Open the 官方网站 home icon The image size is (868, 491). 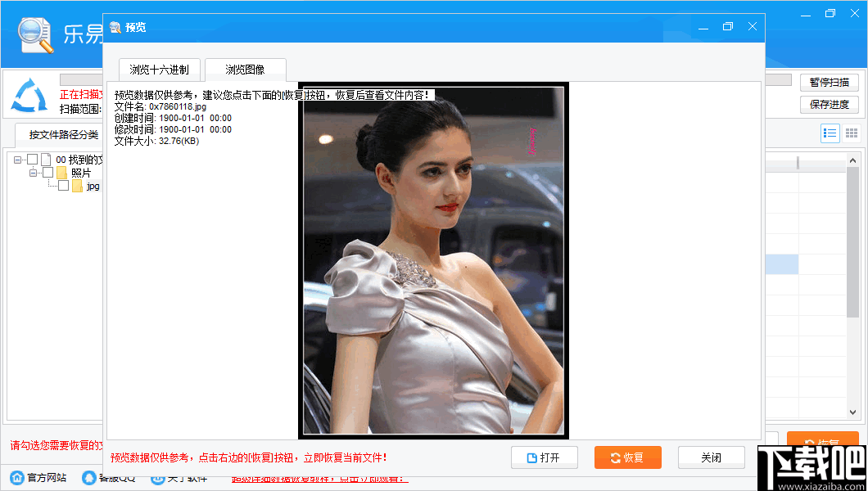pyautogui.click(x=16, y=477)
